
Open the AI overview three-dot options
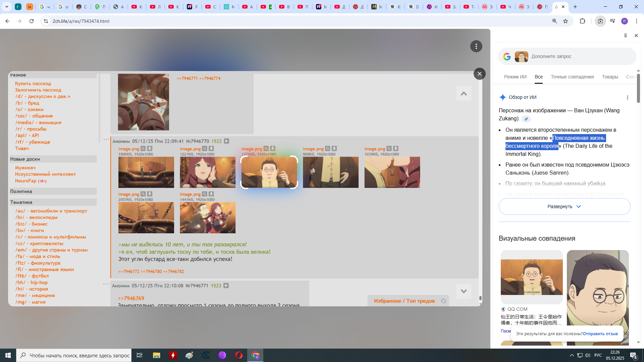tap(627, 98)
